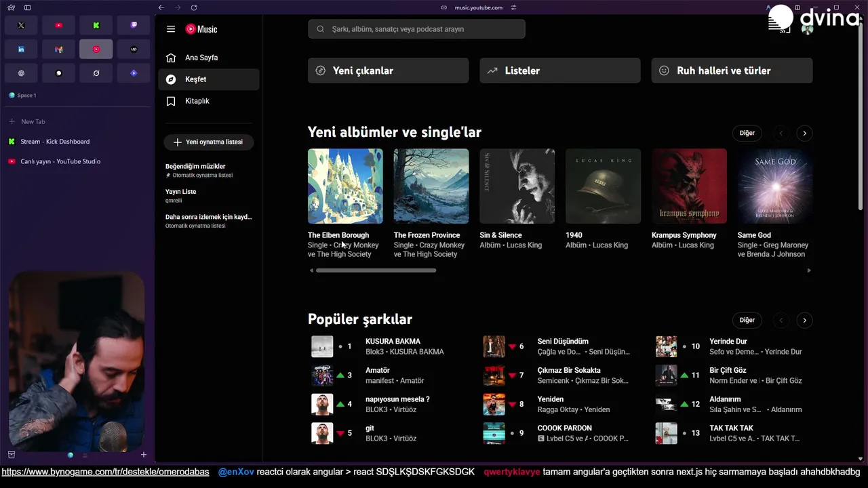Click the YouTube Music logo
The image size is (868, 488).
pyautogui.click(x=201, y=29)
